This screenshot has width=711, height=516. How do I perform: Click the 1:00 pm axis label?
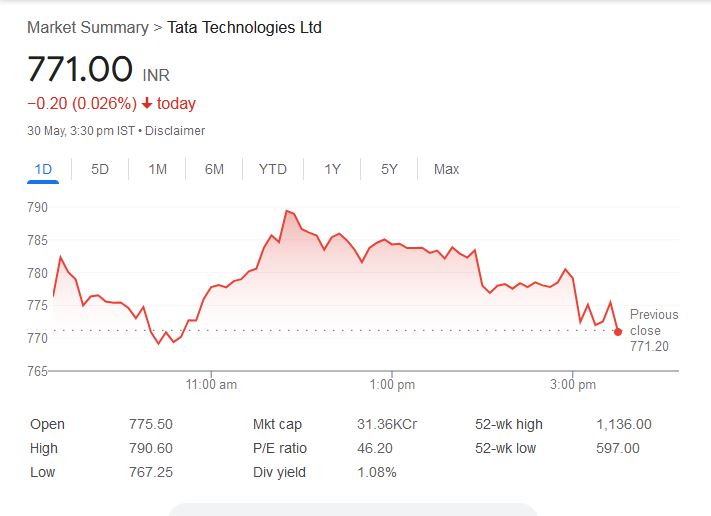click(392, 385)
